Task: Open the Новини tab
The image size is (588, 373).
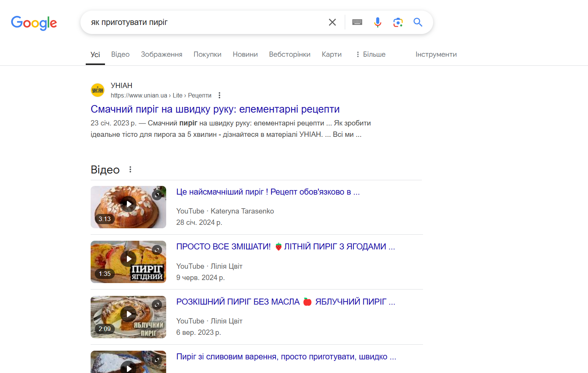Action: [x=245, y=54]
